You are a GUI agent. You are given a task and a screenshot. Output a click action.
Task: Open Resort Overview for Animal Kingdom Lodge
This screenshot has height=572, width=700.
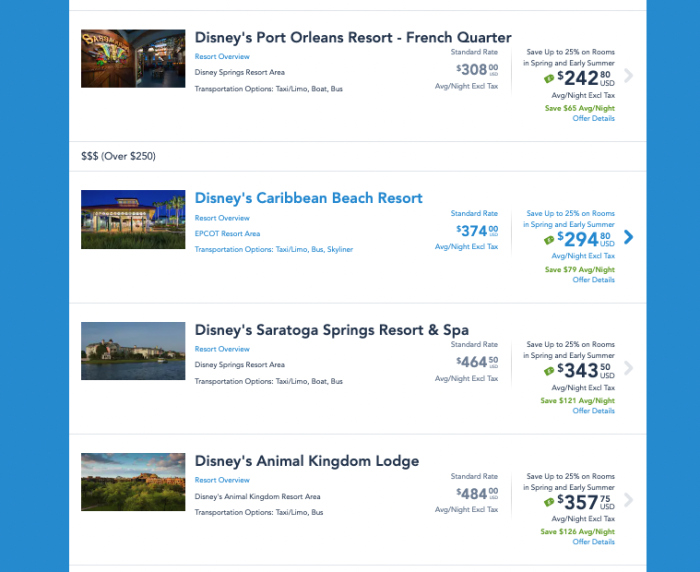(x=222, y=480)
